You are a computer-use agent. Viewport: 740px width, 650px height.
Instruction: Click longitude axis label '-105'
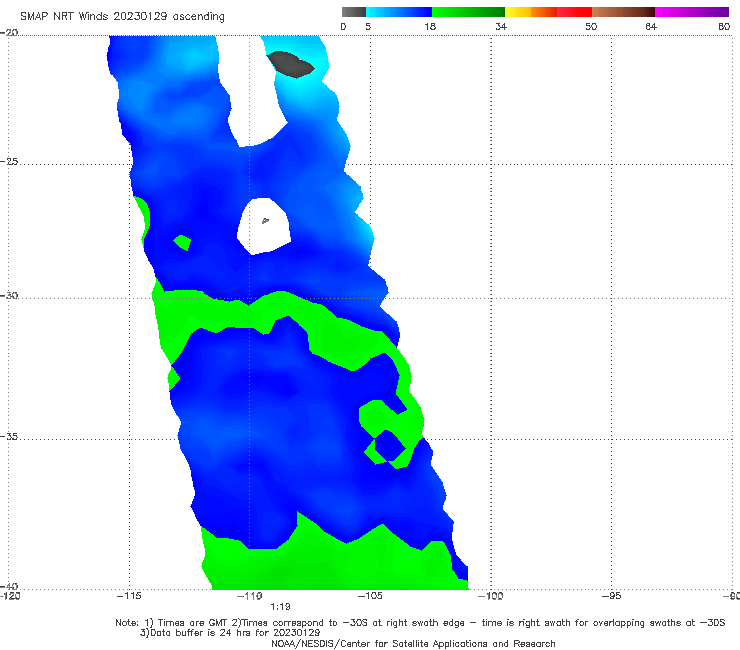370,596
